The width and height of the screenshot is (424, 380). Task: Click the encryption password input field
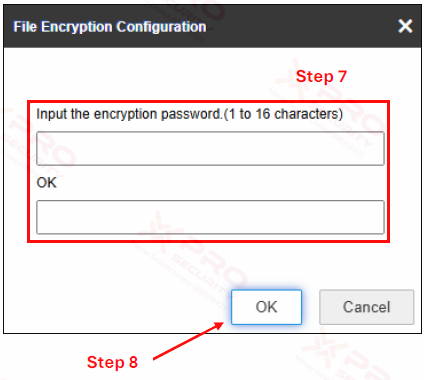tap(210, 148)
